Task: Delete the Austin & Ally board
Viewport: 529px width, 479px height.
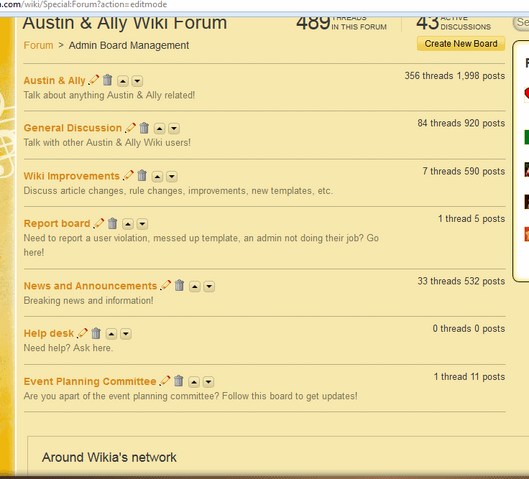Action: 108,80
